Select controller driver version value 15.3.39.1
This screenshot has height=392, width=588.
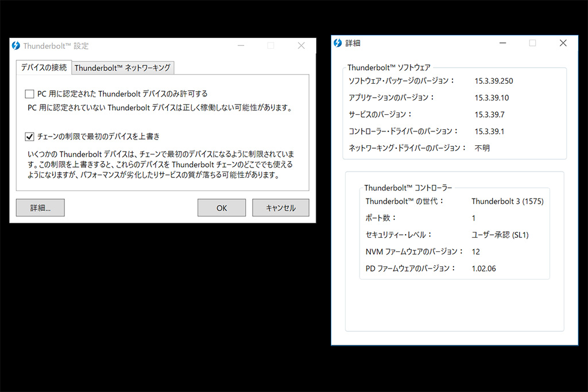point(489,131)
